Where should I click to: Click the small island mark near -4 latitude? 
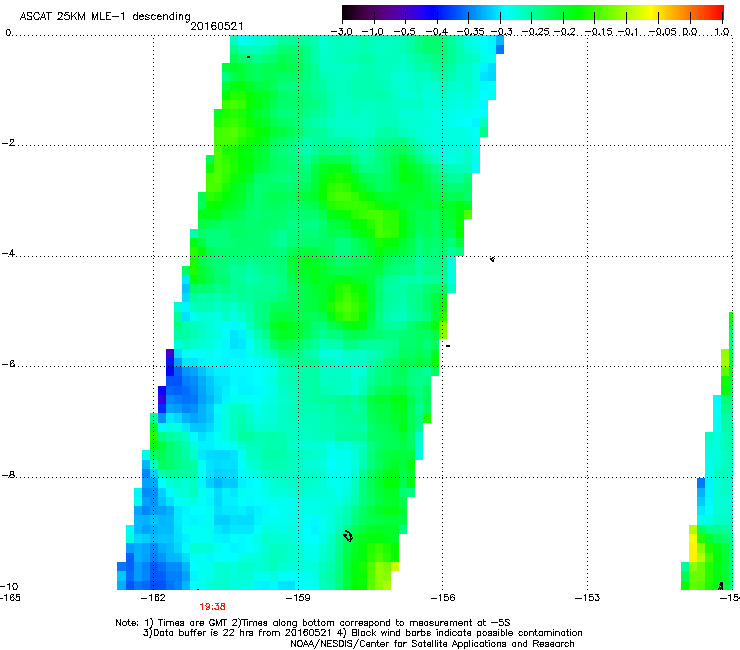(x=493, y=259)
